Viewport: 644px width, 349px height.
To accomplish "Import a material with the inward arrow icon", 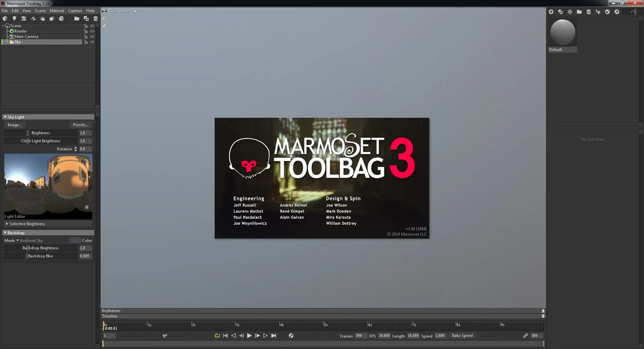I will point(607,12).
